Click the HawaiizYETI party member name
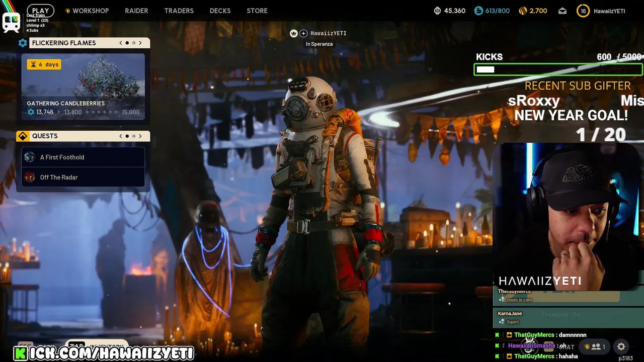This screenshot has height=362, width=644. tap(328, 33)
